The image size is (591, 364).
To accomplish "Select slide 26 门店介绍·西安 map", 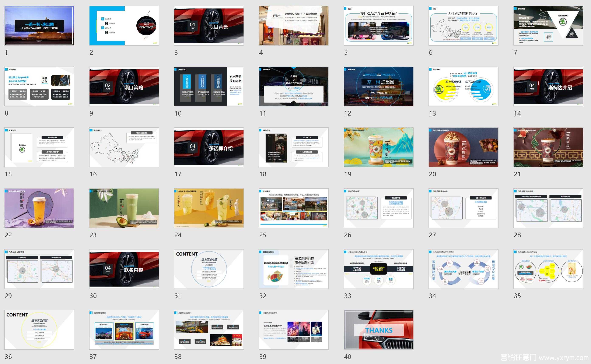I will tap(379, 208).
